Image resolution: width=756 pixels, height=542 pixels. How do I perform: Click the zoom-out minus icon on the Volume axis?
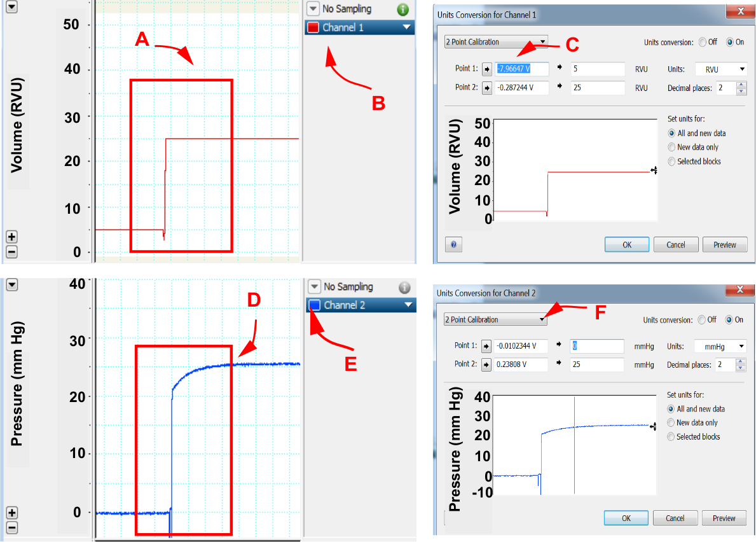[x=11, y=252]
